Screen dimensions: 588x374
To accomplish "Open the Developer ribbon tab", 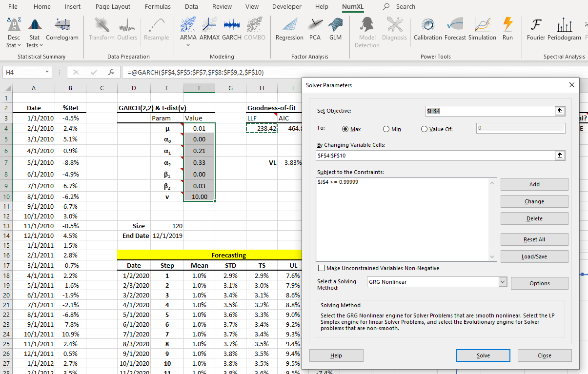I will pos(286,7).
